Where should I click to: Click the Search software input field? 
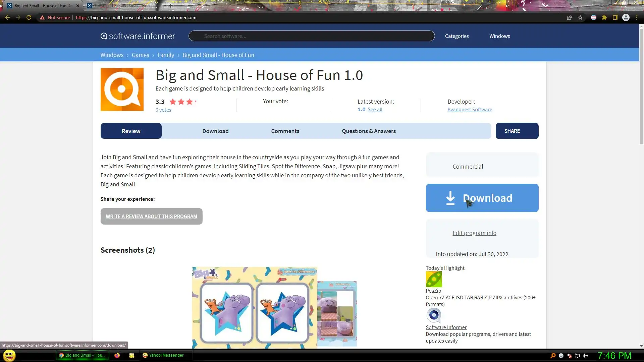pyautogui.click(x=311, y=36)
